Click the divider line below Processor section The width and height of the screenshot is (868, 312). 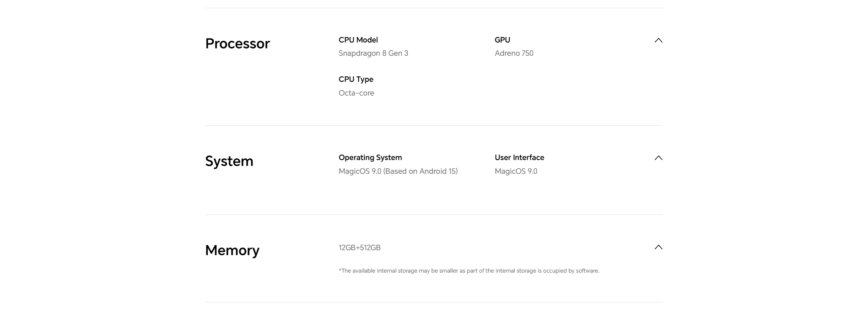coord(434,125)
